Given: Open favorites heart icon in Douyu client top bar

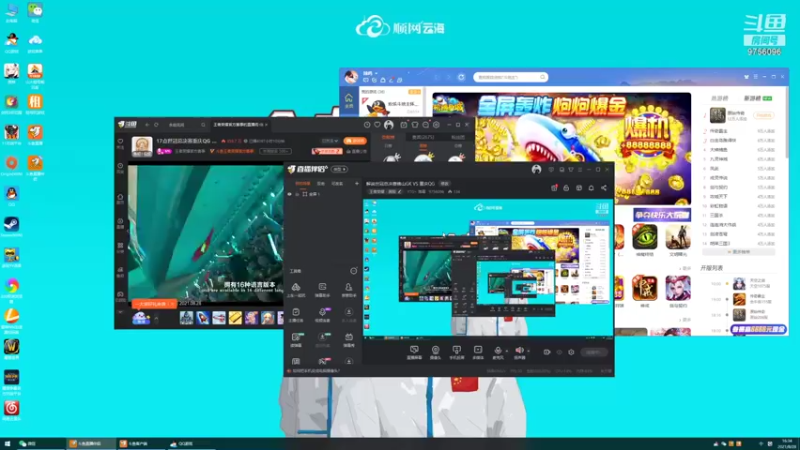Looking at the screenshot, I should [377, 124].
